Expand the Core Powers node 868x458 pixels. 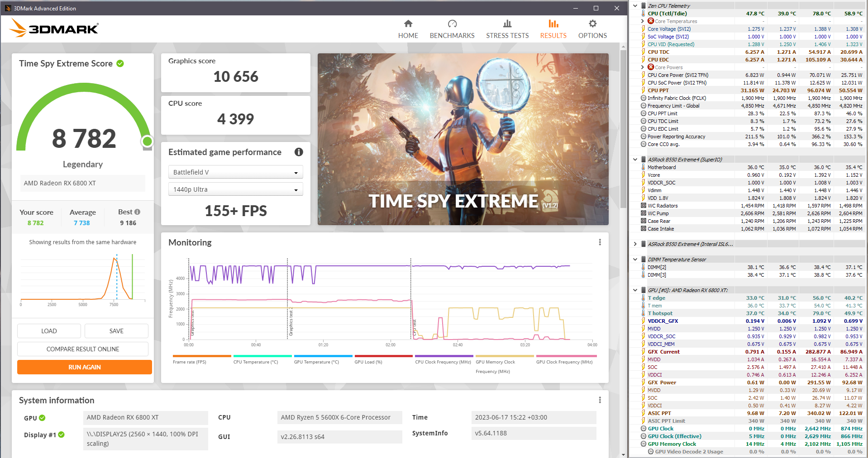coord(643,67)
